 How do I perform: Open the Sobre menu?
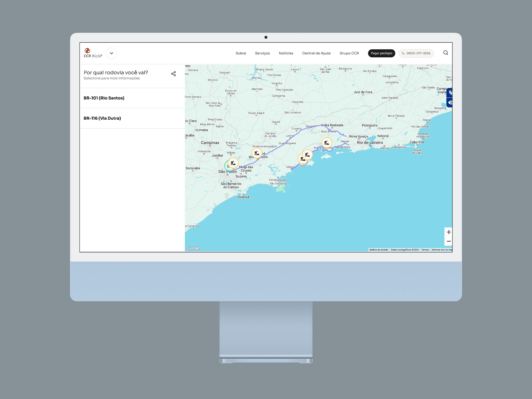pos(241,53)
